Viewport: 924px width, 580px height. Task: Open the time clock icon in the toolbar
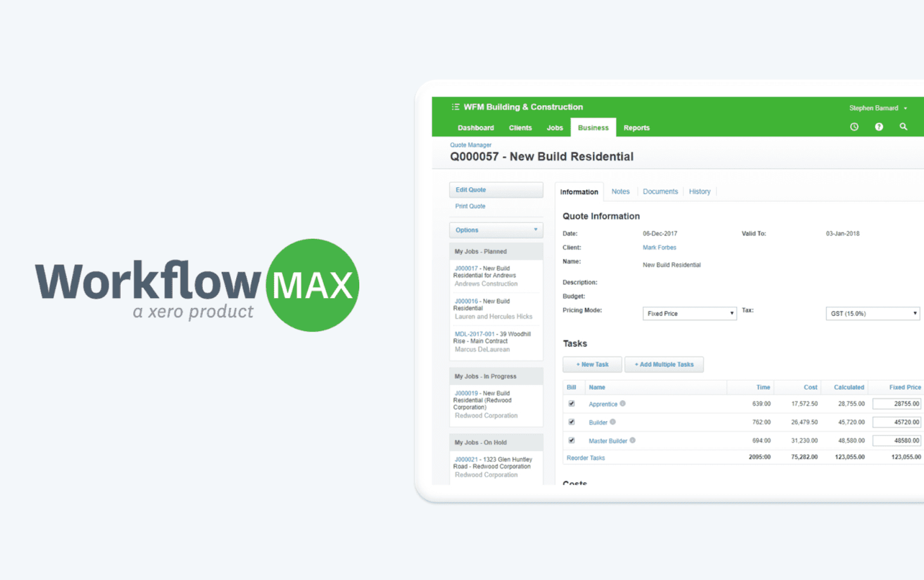pos(854,127)
